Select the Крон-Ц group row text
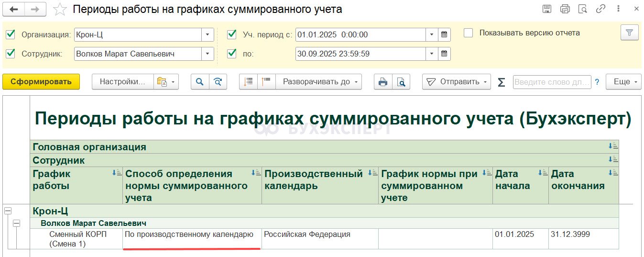Image resolution: width=644 pixels, height=257 pixels. tap(50, 211)
